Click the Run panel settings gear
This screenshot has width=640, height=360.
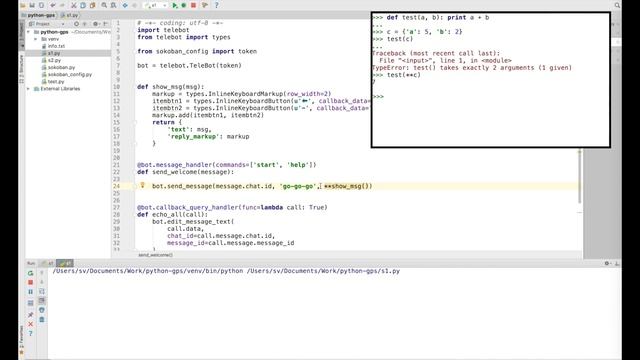[x=607, y=263]
